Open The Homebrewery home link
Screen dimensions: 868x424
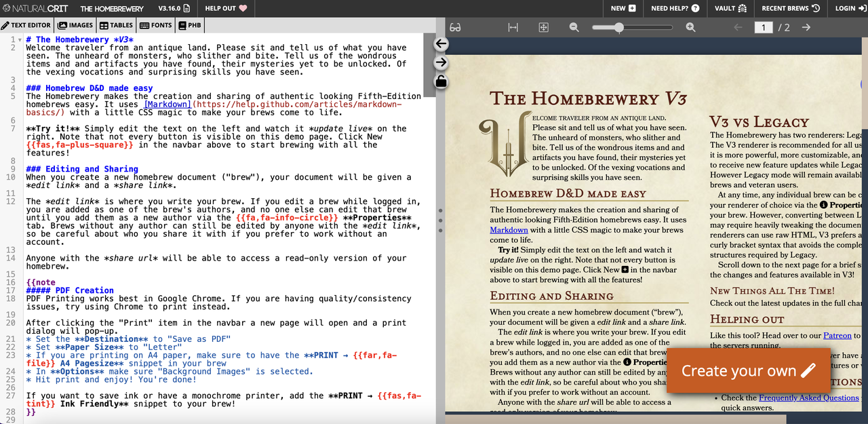click(112, 8)
